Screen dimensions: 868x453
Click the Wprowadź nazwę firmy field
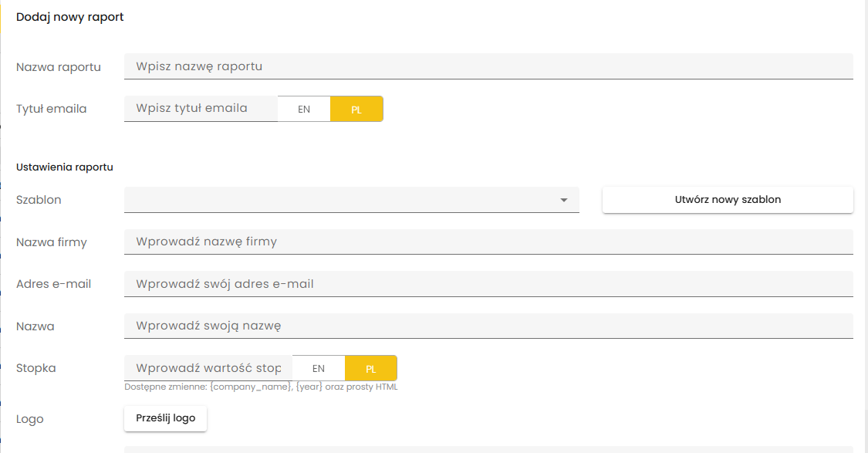click(488, 242)
